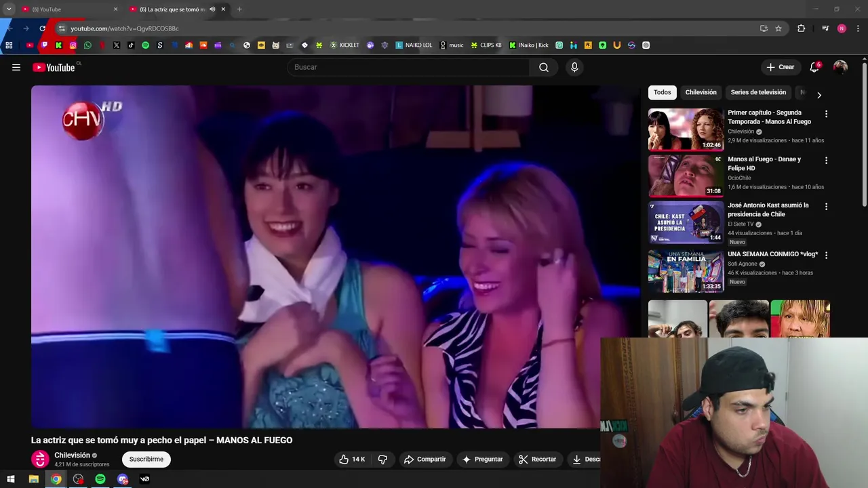
Task: Focus the Buscar search field
Action: (409, 67)
